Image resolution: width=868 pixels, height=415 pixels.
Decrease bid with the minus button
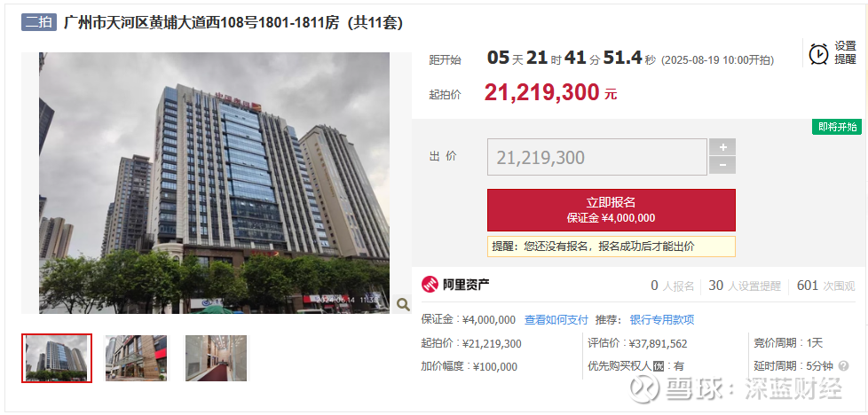point(722,166)
